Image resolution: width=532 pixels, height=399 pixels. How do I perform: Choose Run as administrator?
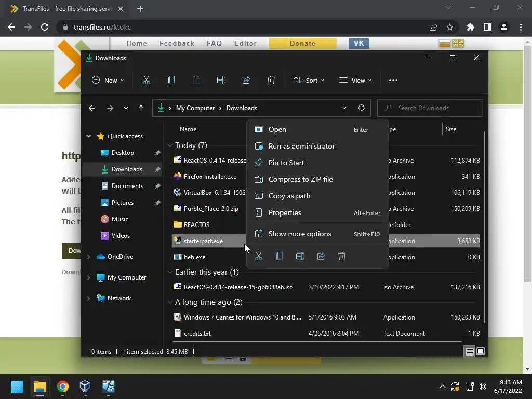[317, 146]
